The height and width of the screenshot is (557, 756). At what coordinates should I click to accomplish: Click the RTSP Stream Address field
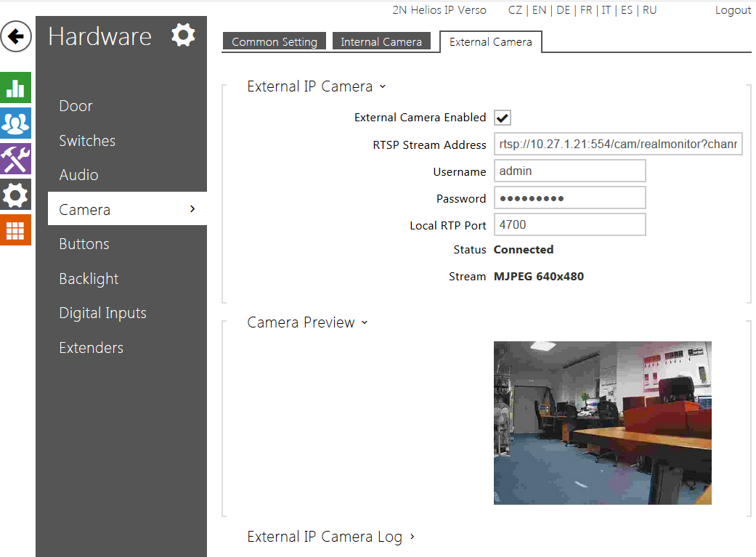617,145
